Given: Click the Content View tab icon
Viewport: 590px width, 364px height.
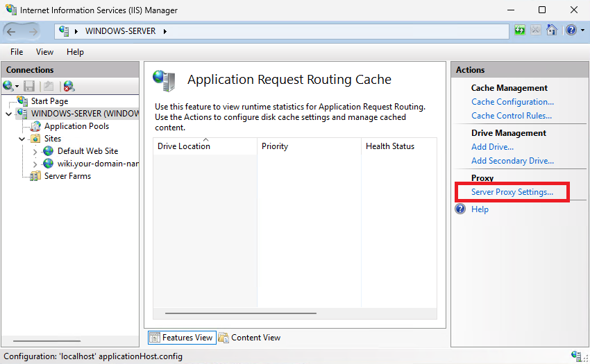Looking at the screenshot, I should [x=224, y=338].
